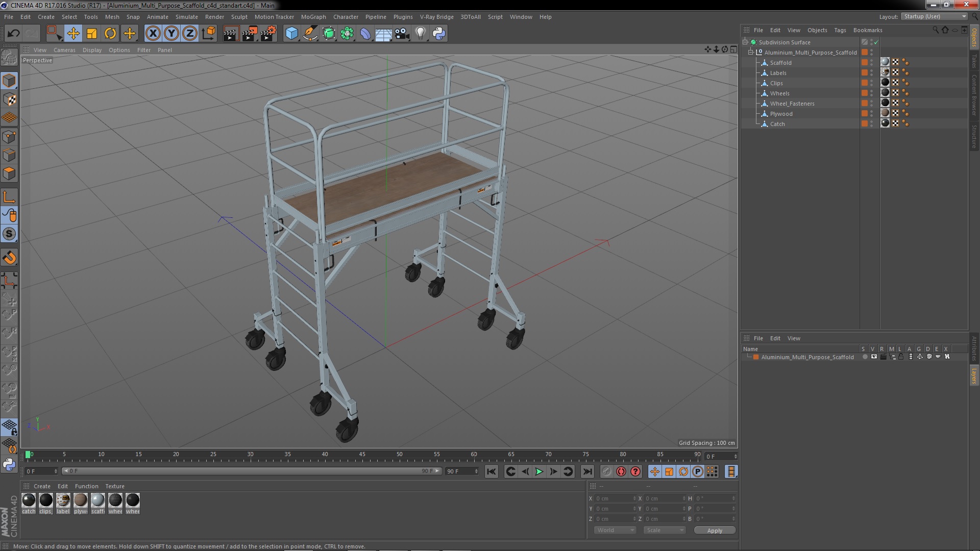Screen dimensions: 980x551
Task: Click the end frame 90 F stepper
Action: pos(476,471)
